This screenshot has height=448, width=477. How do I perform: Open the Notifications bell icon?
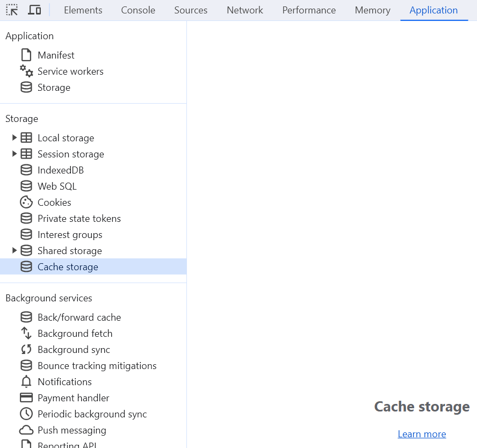click(26, 382)
